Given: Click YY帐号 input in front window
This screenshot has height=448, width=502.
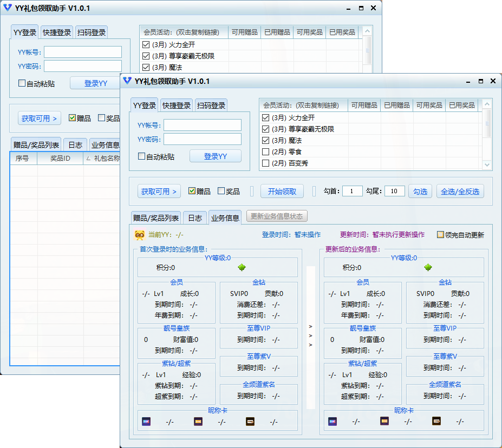Looking at the screenshot, I should [203, 125].
